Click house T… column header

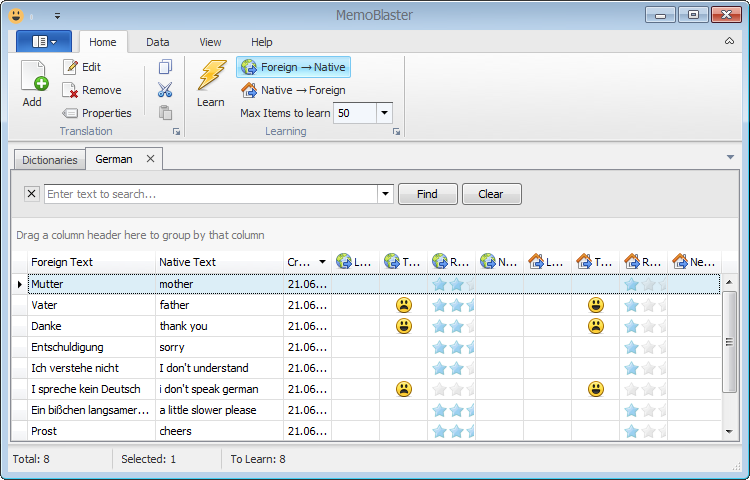596,262
